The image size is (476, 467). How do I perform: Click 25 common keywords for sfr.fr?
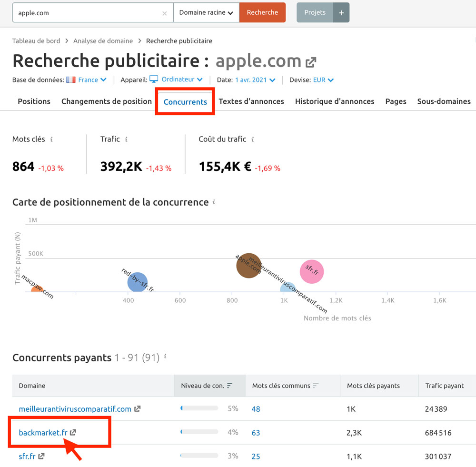(256, 456)
